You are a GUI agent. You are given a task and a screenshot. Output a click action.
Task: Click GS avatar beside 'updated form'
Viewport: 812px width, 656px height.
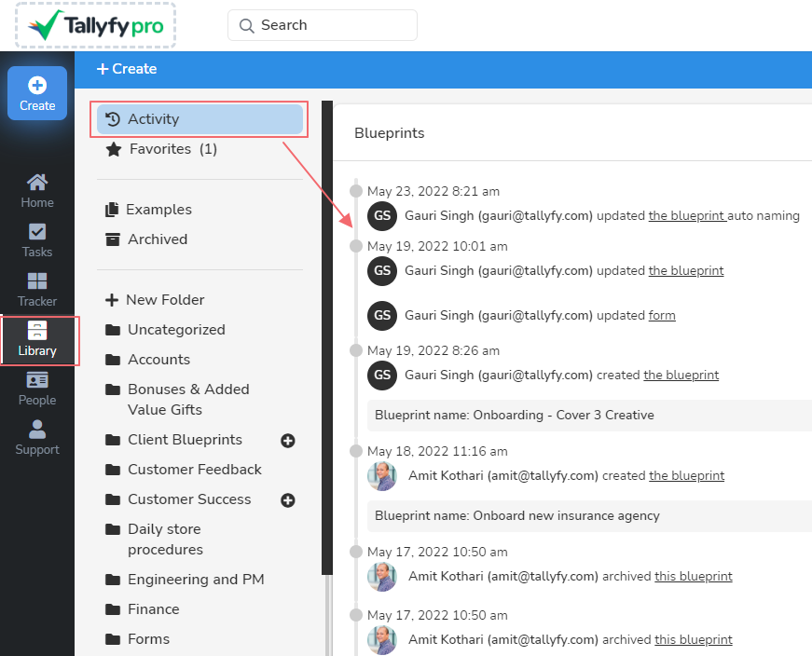pyautogui.click(x=382, y=315)
